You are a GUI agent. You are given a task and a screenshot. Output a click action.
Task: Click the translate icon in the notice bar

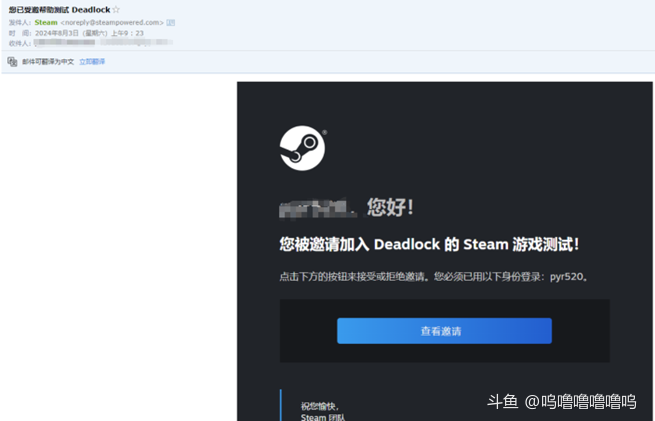pos(12,61)
